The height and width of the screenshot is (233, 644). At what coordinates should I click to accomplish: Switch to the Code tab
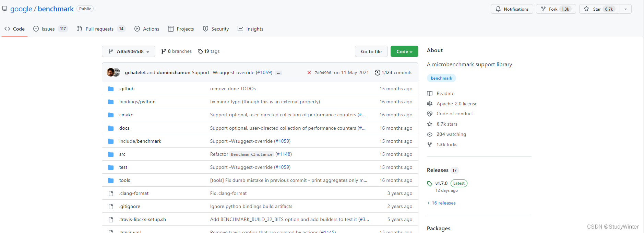[x=14, y=29]
